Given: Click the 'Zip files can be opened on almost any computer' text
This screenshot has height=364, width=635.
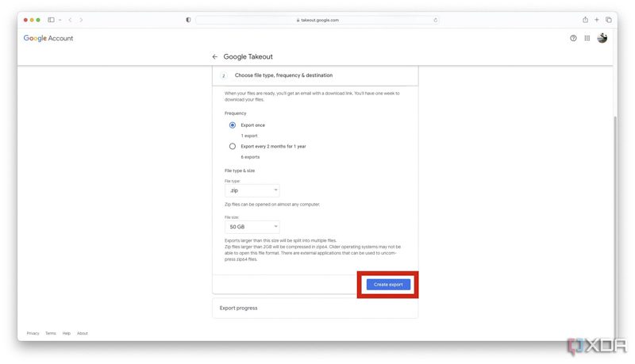Looking at the screenshot, I should [272, 205].
